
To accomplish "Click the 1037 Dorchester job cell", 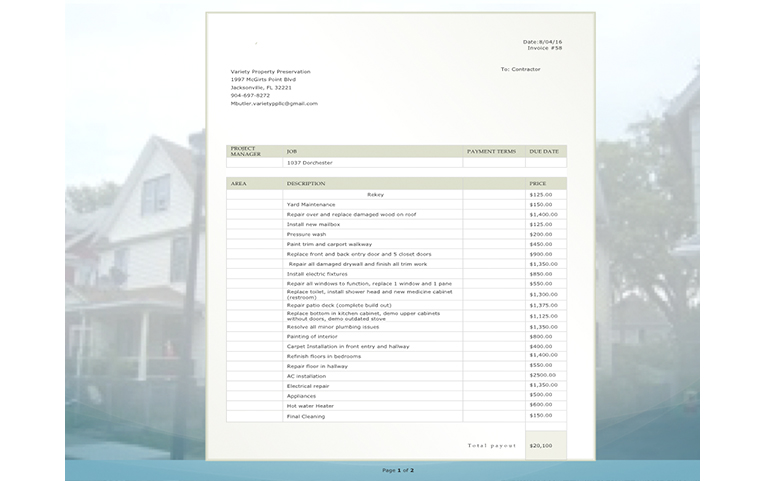I will click(309, 162).
